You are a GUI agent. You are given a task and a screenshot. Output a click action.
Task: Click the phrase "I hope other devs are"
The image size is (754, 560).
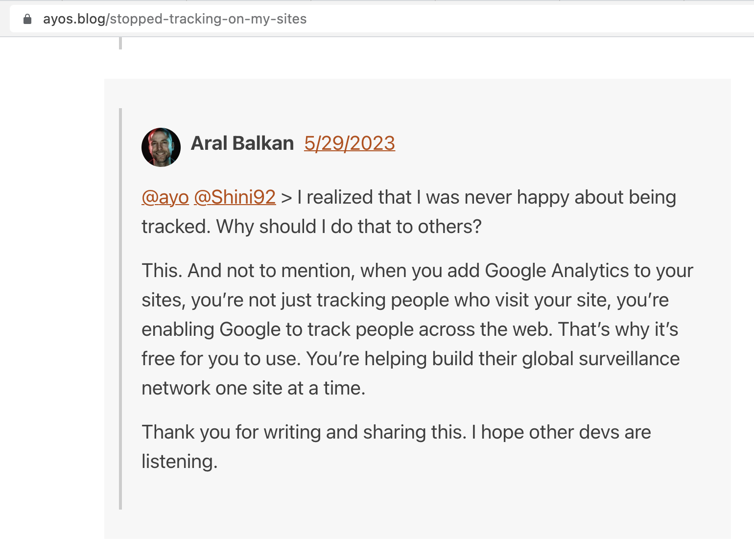coord(561,432)
